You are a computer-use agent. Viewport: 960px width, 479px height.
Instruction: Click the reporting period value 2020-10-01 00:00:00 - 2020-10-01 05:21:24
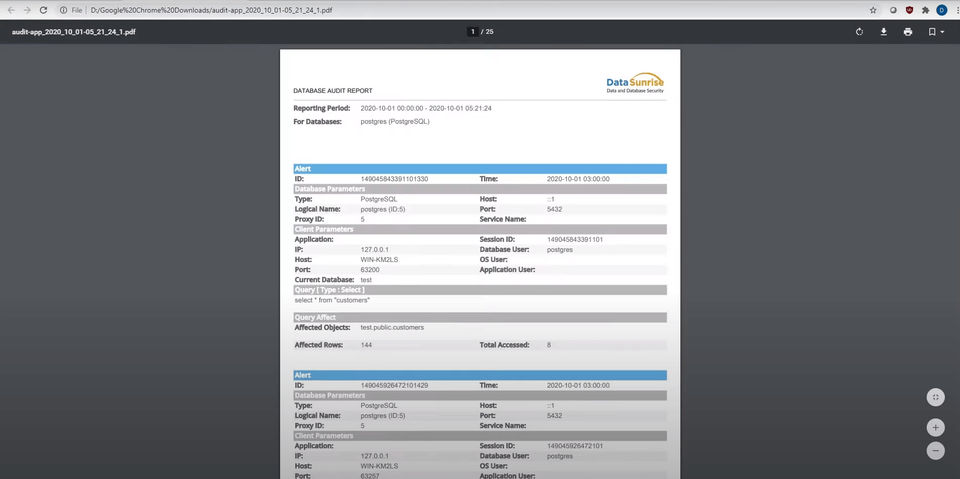[x=426, y=108]
